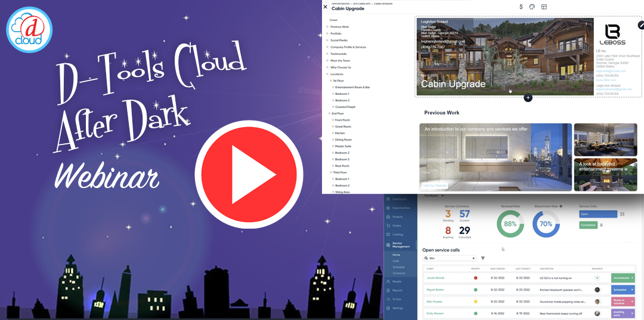Open the layout template icon
This screenshot has width=644, height=320.
point(544,7)
